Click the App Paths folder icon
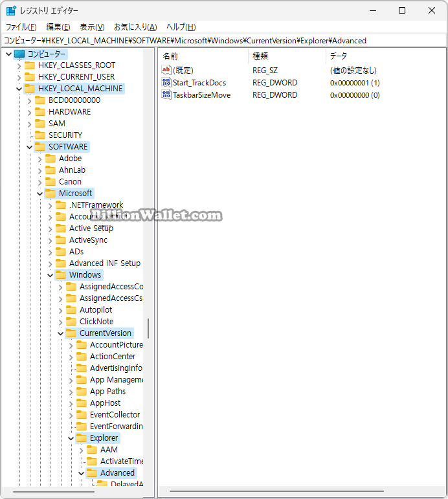 82,392
